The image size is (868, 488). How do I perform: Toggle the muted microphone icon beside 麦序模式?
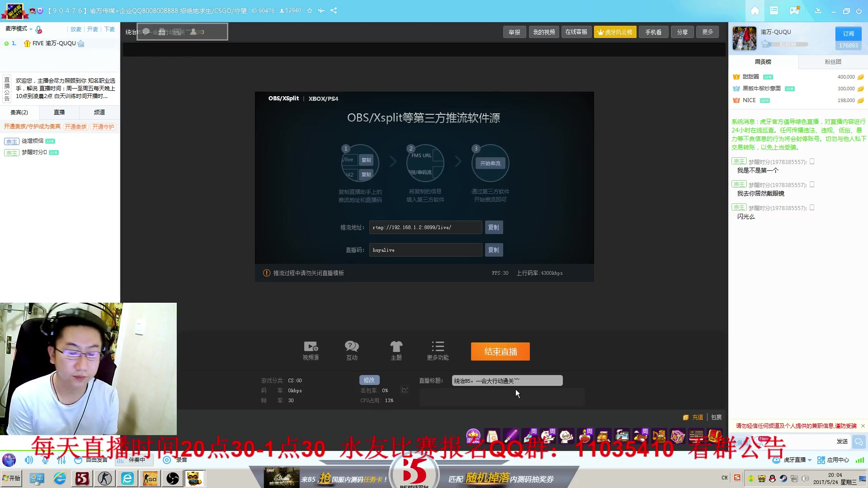click(x=39, y=30)
